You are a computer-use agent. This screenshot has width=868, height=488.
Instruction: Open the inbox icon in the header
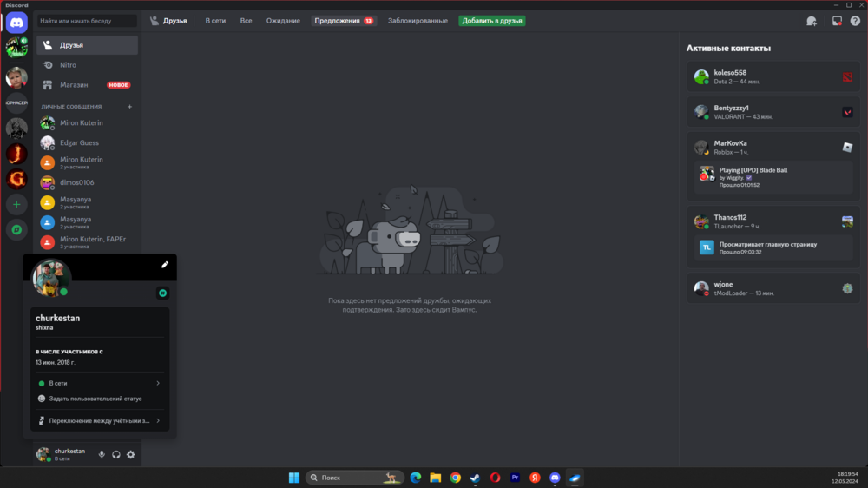[837, 21]
